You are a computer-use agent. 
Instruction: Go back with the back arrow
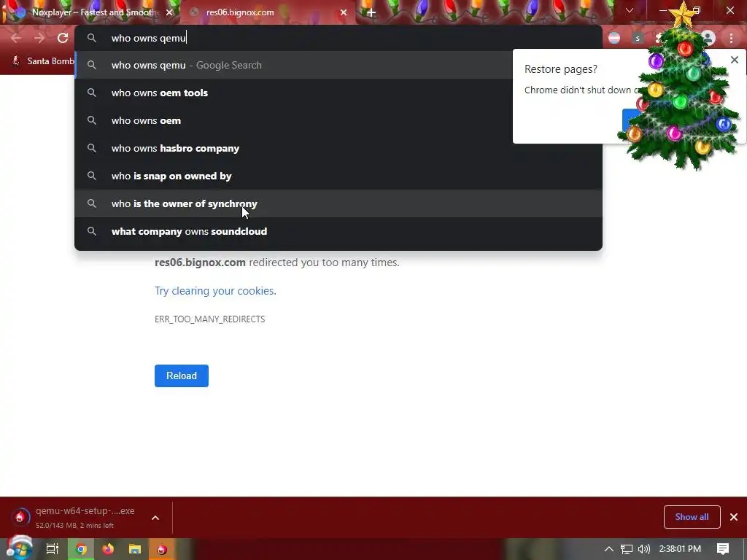tap(16, 38)
